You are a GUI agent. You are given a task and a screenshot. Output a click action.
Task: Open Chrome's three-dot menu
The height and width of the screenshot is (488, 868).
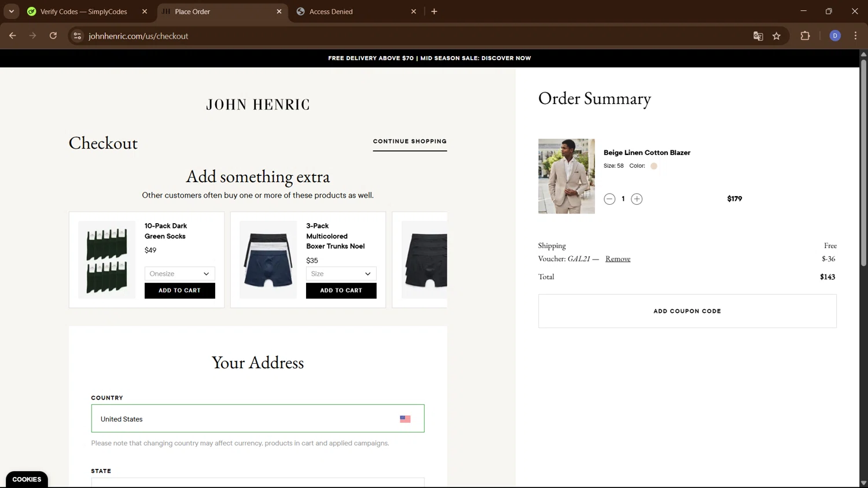[855, 36]
